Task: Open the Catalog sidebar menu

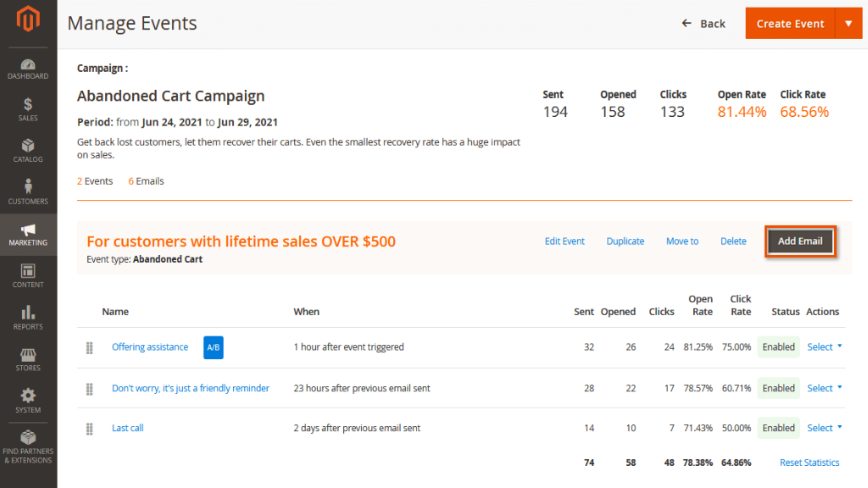Action: point(28,151)
